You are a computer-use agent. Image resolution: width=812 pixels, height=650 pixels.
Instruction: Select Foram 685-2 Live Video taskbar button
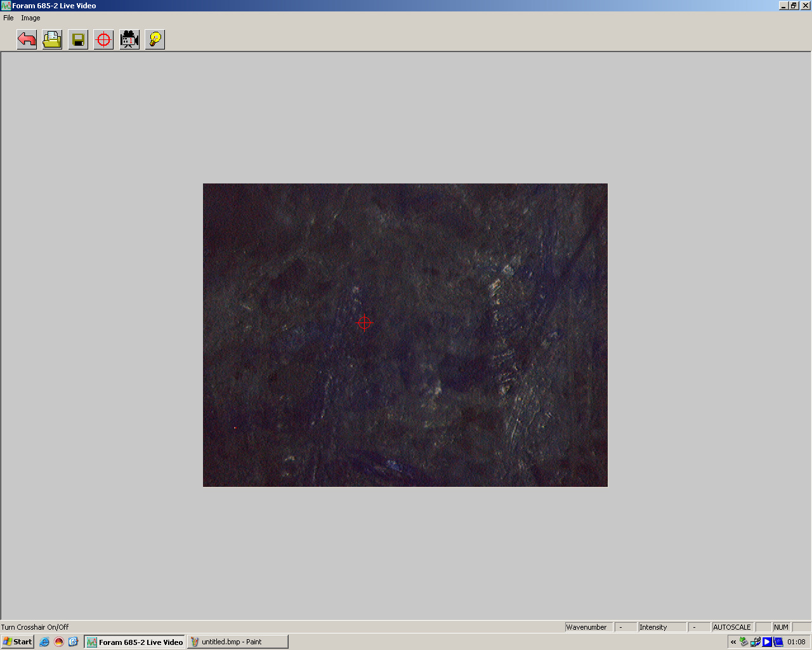pos(134,642)
